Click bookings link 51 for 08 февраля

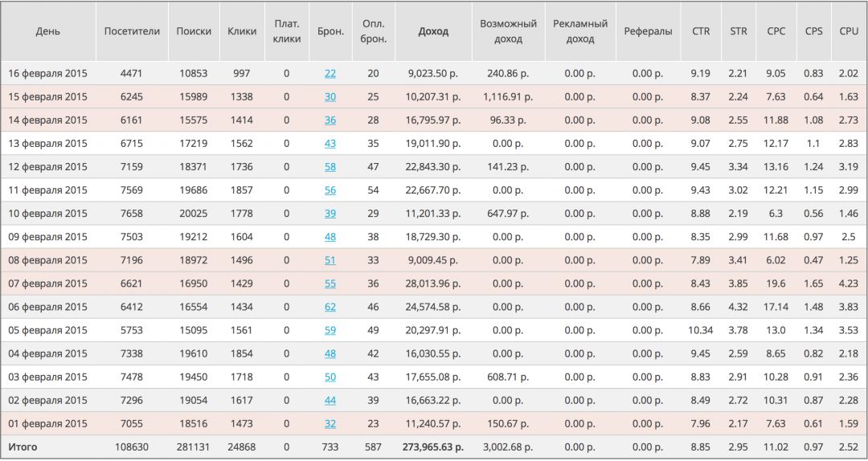330,260
